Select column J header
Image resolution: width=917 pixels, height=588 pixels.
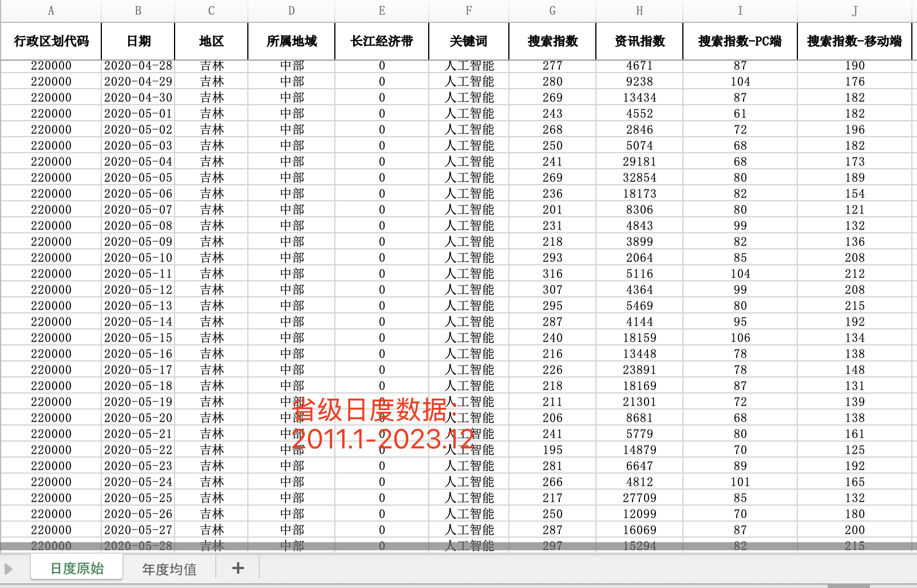855,11
